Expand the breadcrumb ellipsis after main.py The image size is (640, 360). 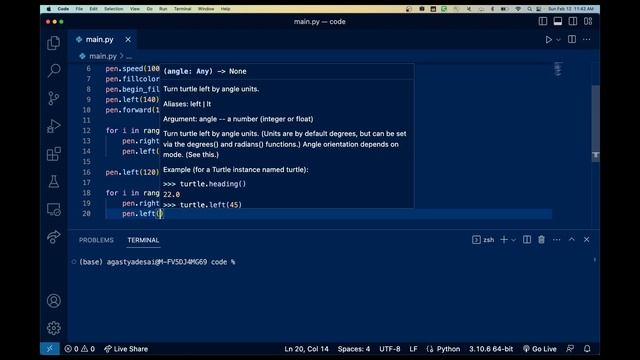click(x=129, y=56)
